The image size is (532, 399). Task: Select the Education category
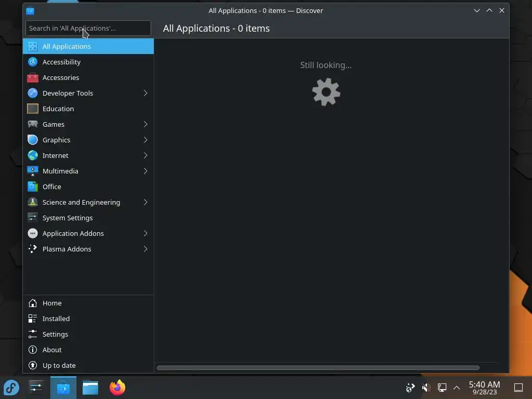tap(88, 109)
